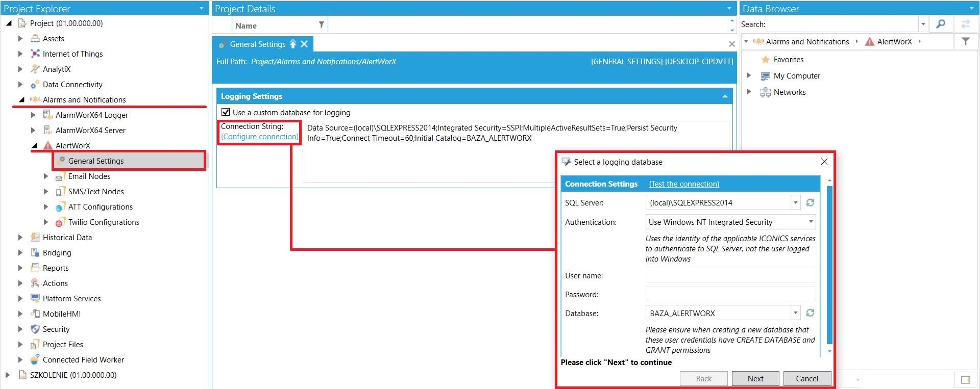980x389 pixels.
Task: Click the SMS/Text Nodes icon
Action: click(60, 192)
